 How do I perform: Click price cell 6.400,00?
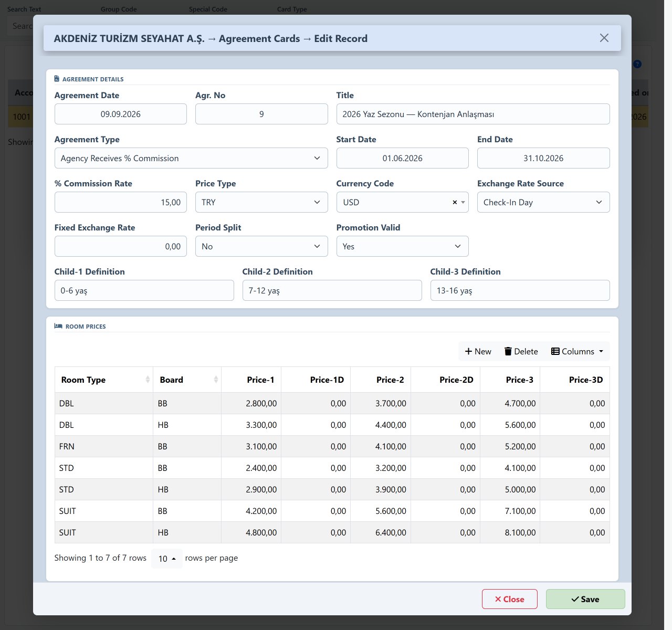[381, 532]
